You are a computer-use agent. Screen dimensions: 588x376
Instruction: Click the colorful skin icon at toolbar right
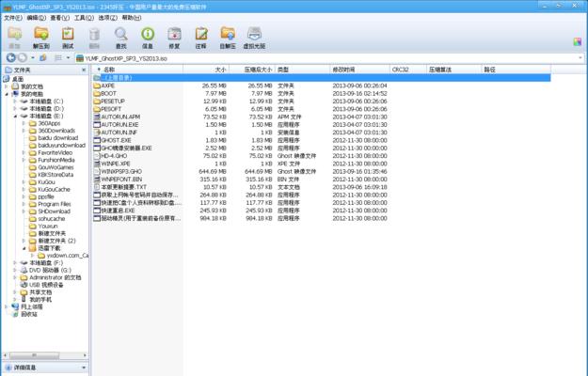click(578, 41)
